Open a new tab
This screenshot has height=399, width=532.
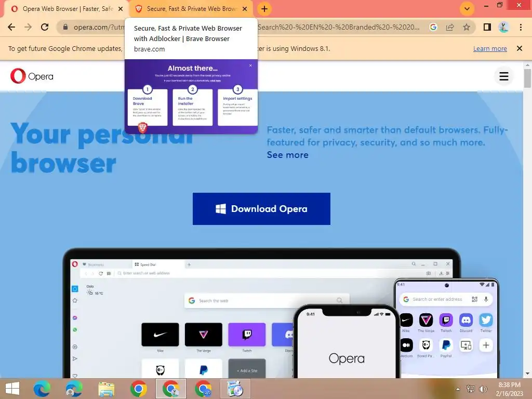point(264,9)
